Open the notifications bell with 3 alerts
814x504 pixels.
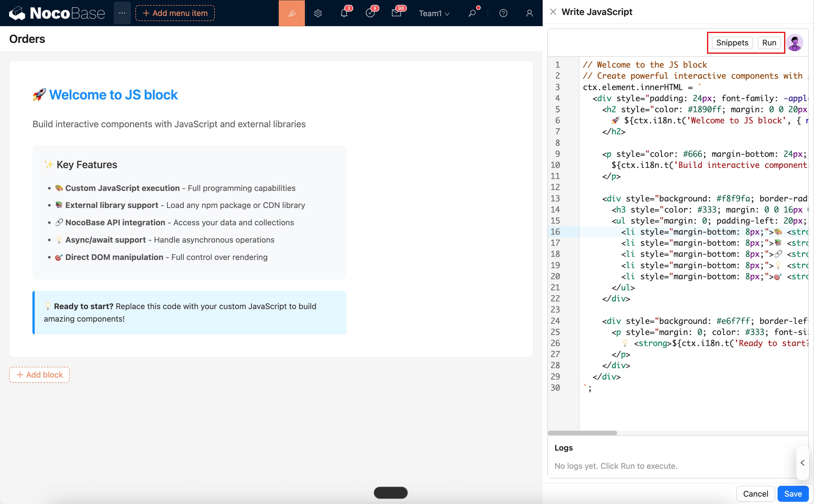coord(344,13)
